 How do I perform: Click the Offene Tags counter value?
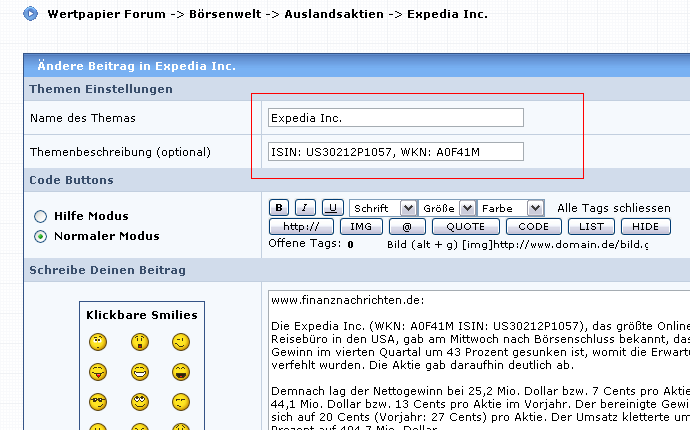pyautogui.click(x=350, y=244)
